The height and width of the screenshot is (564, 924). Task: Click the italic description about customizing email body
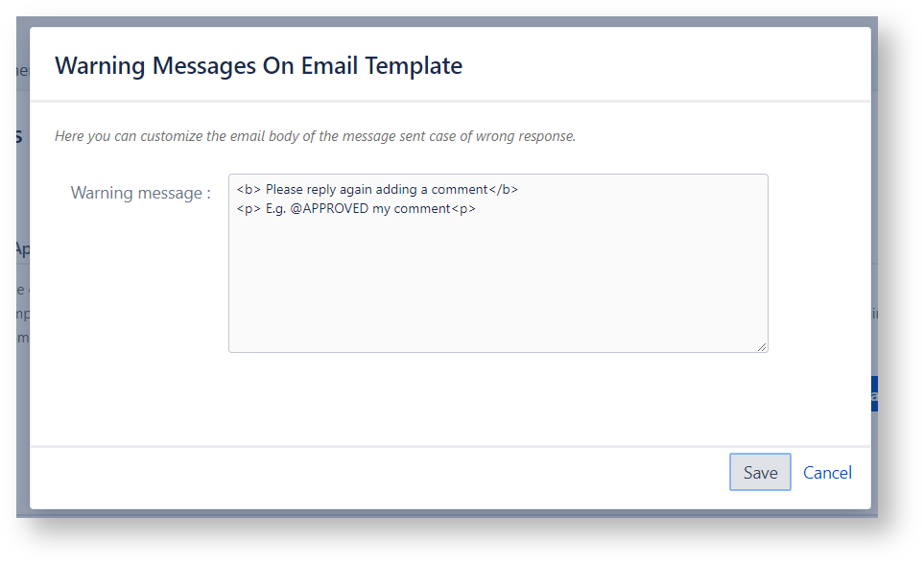tap(315, 136)
